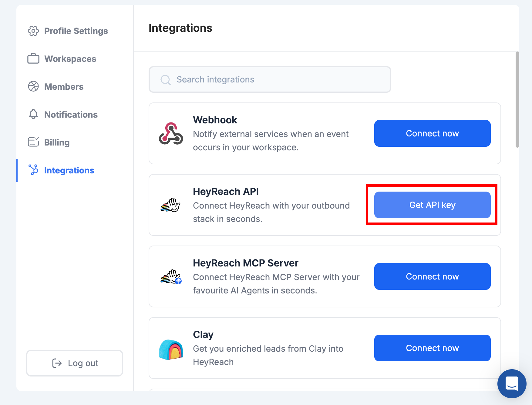Image resolution: width=532 pixels, height=405 pixels.
Task: Click the Log out label
Action: (83, 363)
